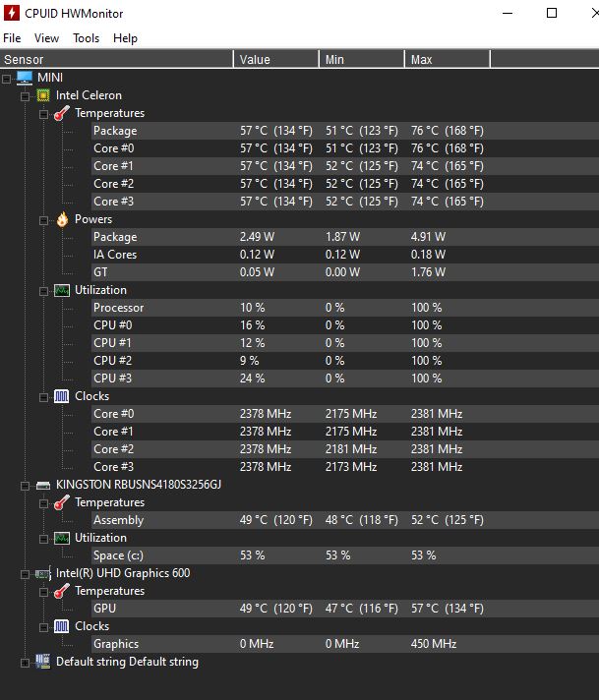
Task: Collapse Temperatures under UHD Graphics 600
Action: point(44,592)
